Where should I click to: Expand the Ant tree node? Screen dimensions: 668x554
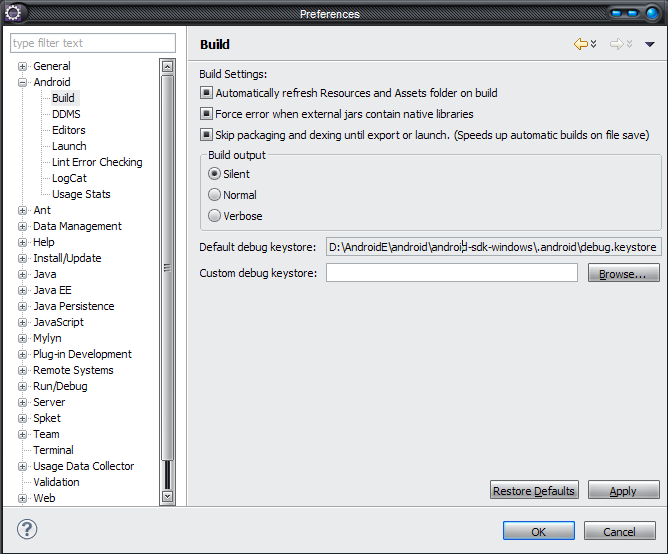coord(22,211)
